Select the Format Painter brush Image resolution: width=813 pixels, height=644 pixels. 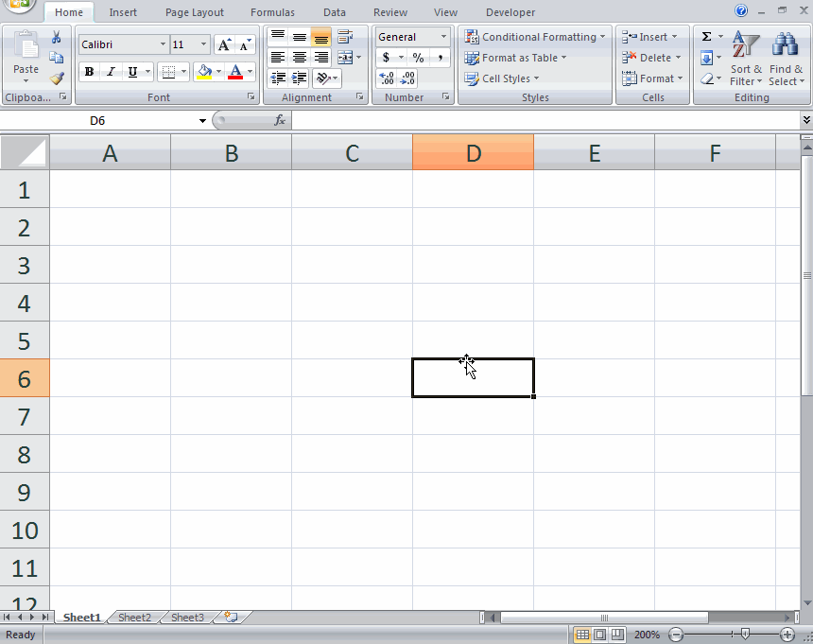point(57,78)
